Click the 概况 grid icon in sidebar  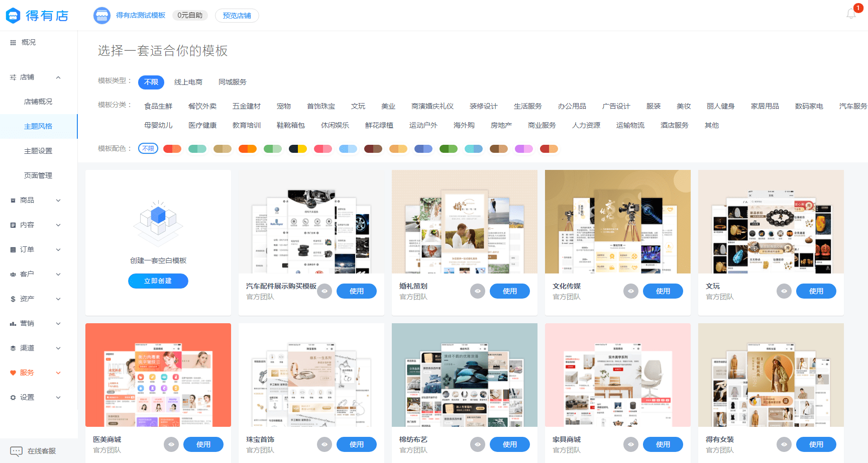13,43
